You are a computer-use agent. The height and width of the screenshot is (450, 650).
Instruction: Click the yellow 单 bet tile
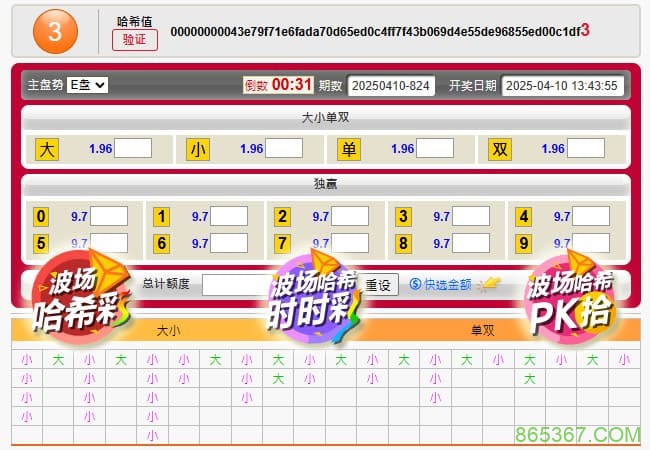[x=349, y=149]
